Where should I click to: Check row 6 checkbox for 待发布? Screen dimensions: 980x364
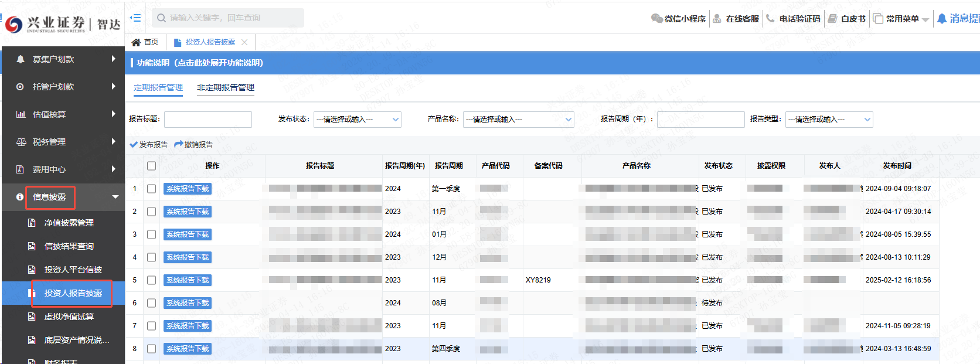tap(151, 303)
